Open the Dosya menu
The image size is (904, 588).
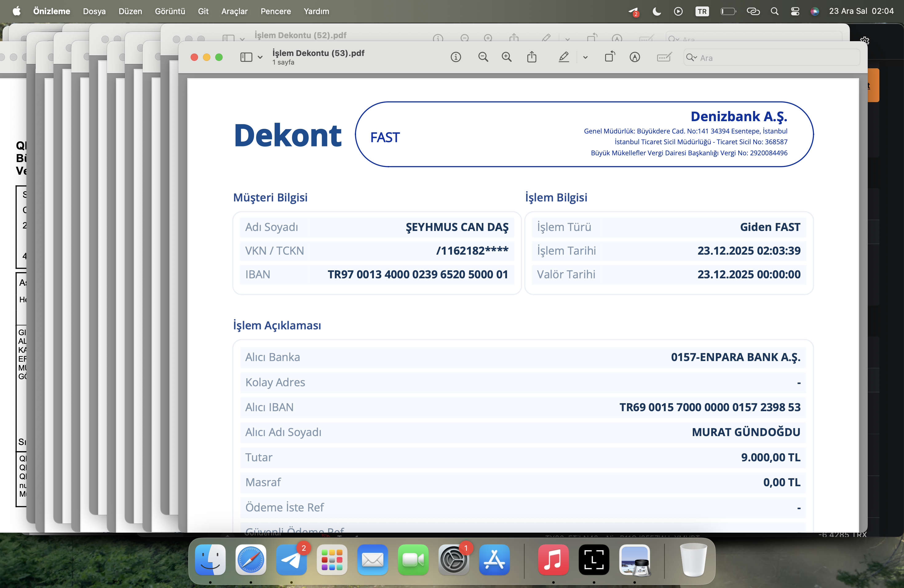tap(94, 11)
